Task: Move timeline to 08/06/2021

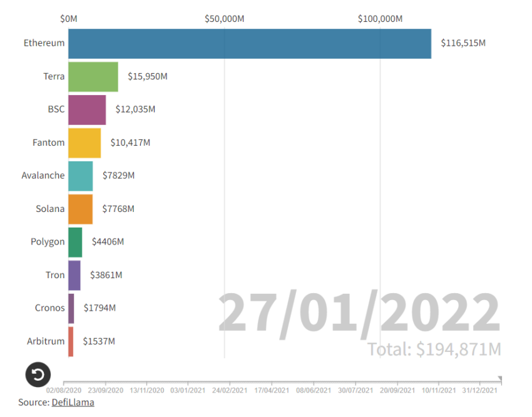Action: click(314, 390)
